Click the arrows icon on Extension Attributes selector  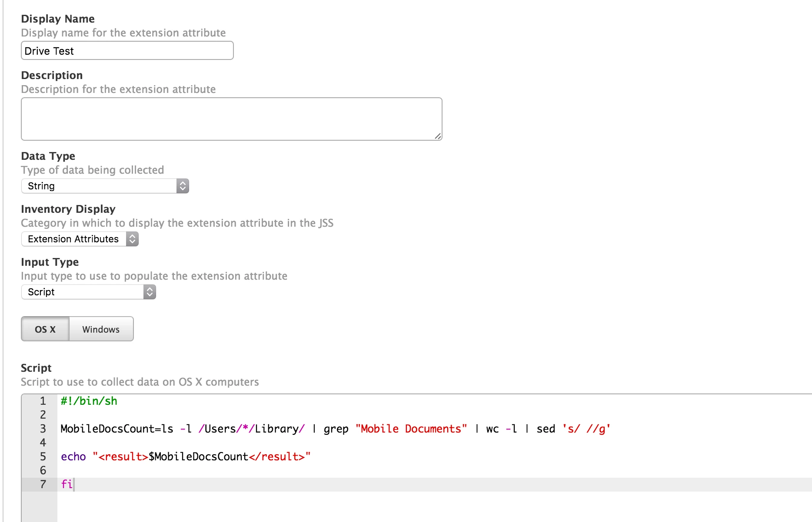pos(132,239)
